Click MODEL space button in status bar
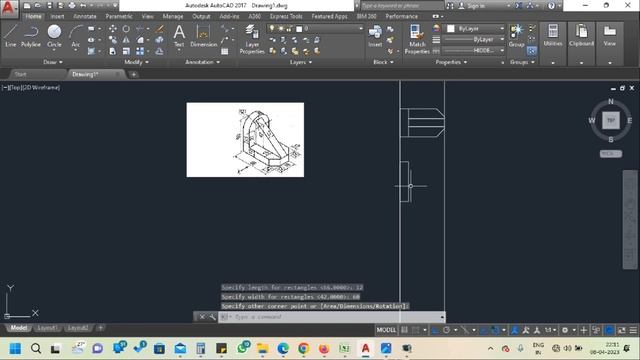Viewport: 640px width, 360px height. point(386,330)
